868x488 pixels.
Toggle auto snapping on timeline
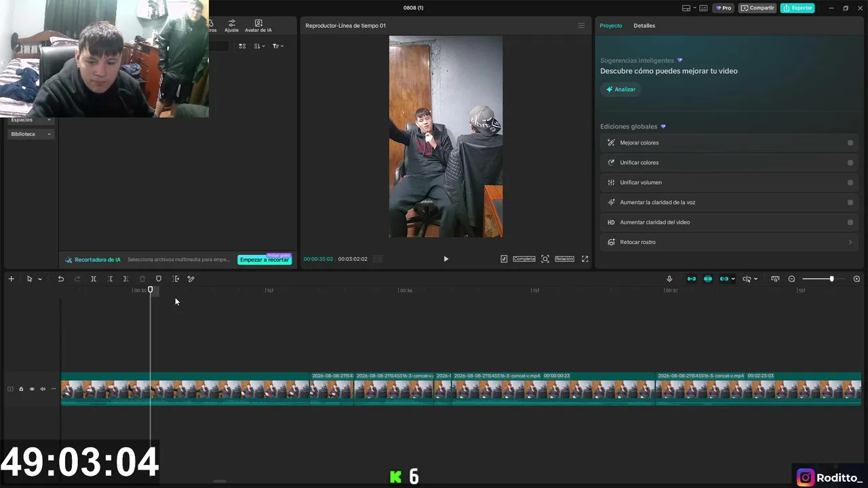click(x=707, y=279)
